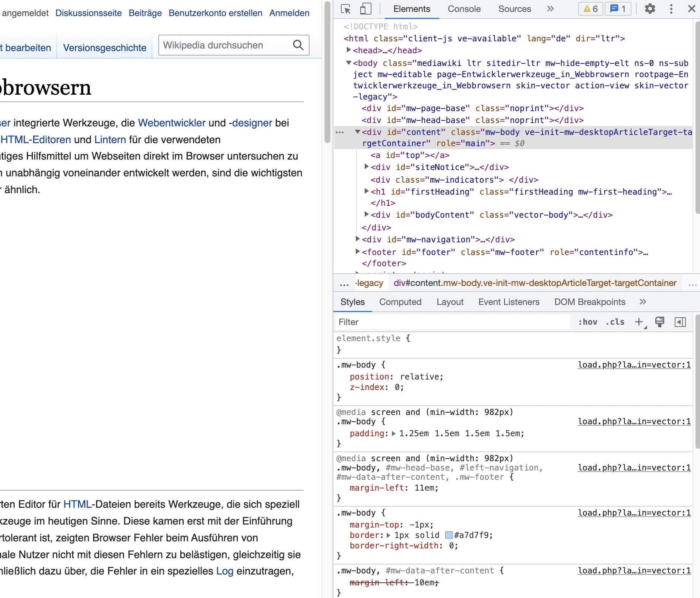Expand the div#siteNotice node
The image size is (700, 598).
click(x=366, y=166)
